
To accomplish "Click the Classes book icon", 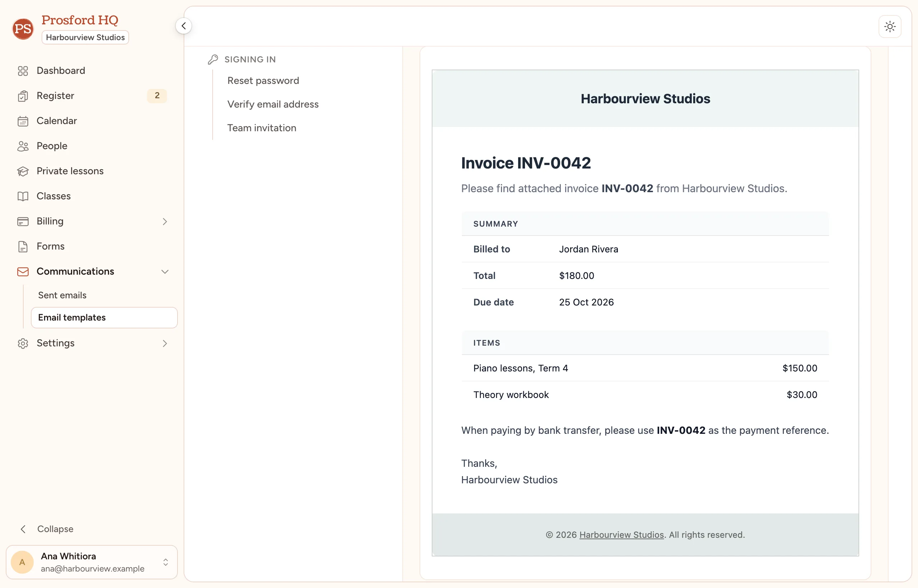I will [23, 196].
